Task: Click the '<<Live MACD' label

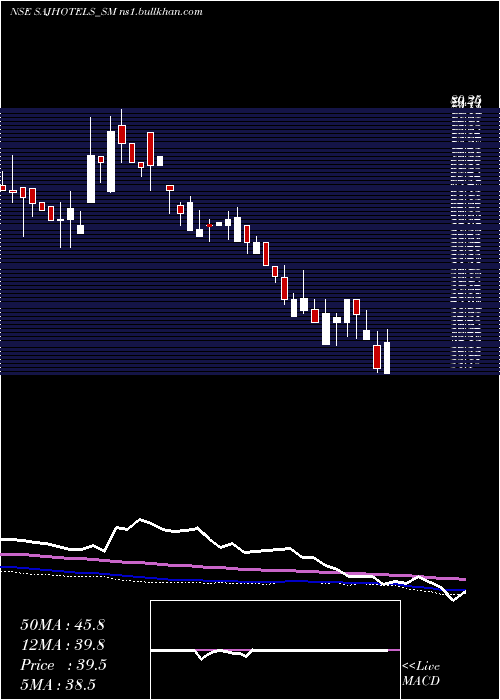Action: pyautogui.click(x=421, y=673)
